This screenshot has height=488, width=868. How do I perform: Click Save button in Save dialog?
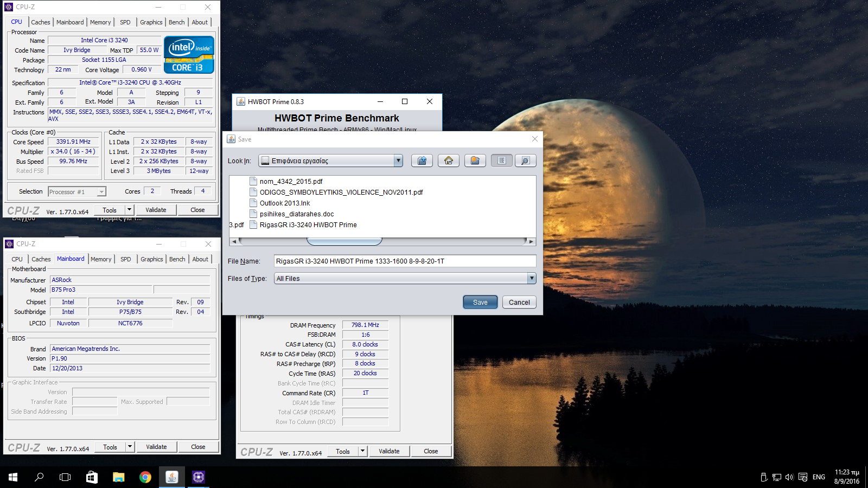[x=480, y=302]
